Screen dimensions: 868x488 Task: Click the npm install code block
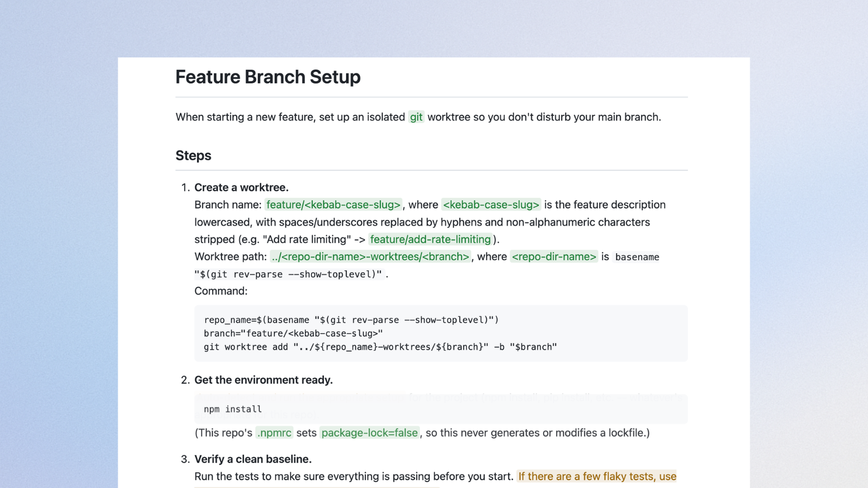(441, 409)
